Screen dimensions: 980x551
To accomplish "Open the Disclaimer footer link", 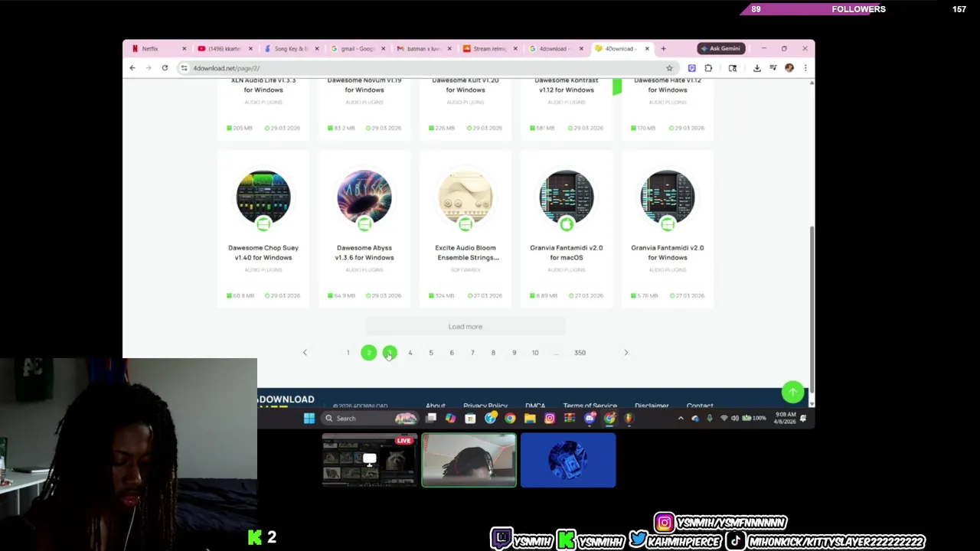I will tap(652, 406).
